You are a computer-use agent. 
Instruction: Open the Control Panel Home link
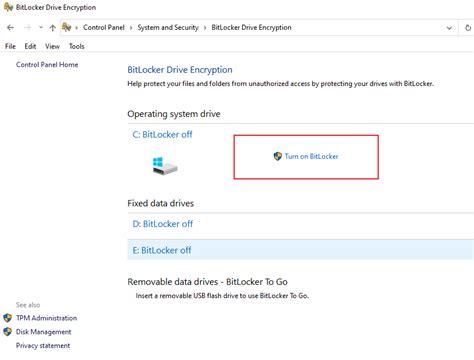click(x=47, y=65)
